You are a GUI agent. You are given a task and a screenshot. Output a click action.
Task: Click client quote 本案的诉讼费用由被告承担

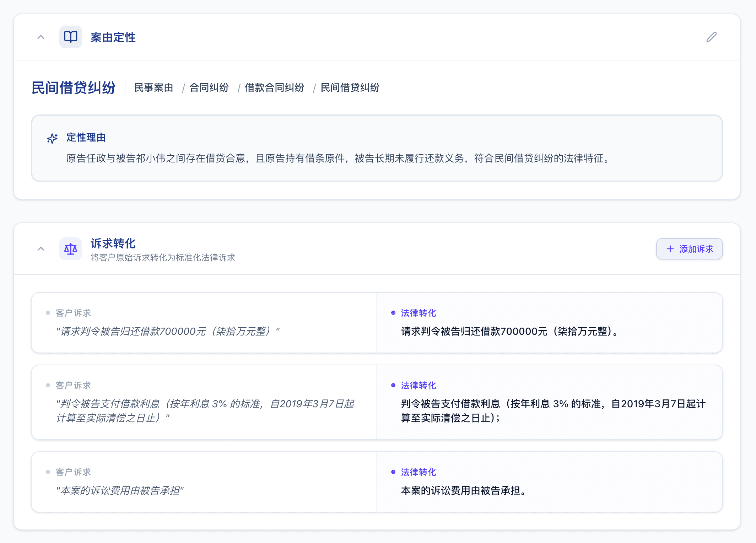click(x=120, y=490)
